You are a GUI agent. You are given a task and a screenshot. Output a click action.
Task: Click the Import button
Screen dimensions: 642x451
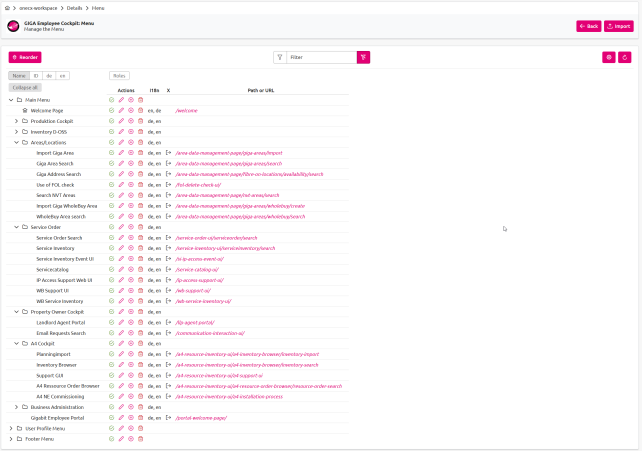tap(619, 26)
